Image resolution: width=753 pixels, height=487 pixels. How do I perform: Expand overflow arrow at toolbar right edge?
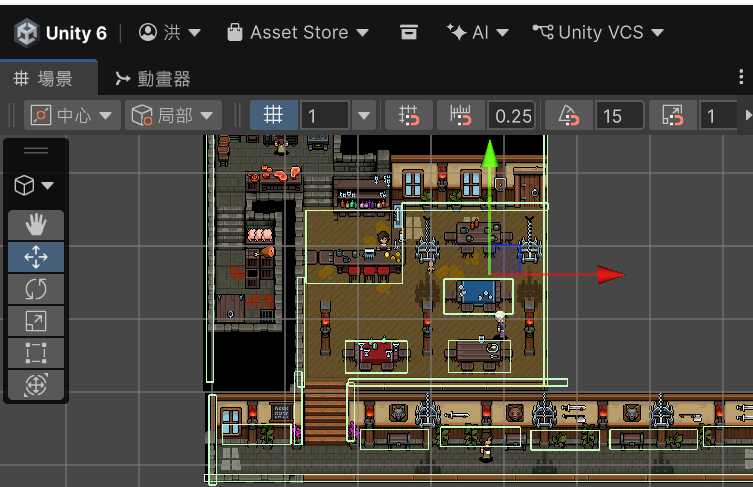tap(748, 116)
